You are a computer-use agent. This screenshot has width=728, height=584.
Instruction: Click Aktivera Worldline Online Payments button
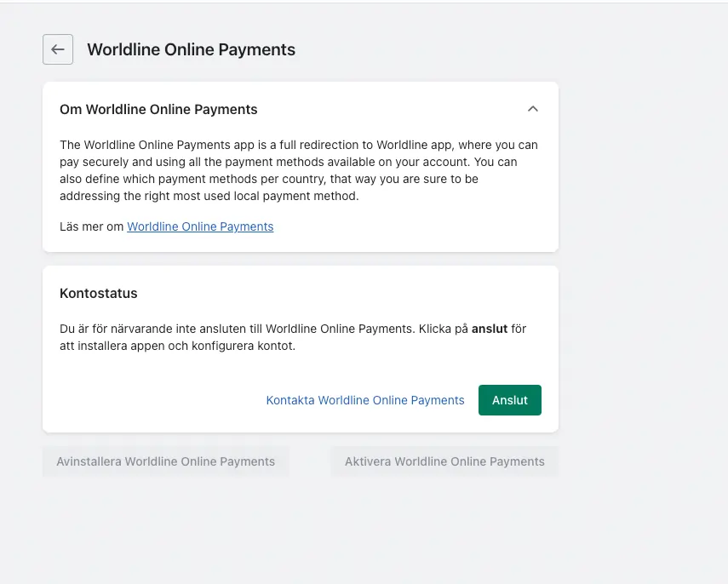pyautogui.click(x=444, y=461)
